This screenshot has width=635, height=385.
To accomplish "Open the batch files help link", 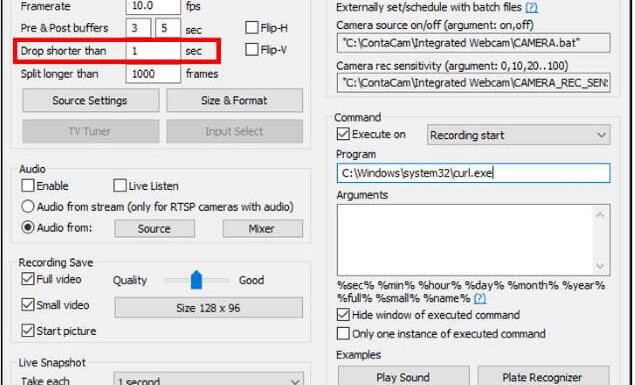I will (531, 7).
